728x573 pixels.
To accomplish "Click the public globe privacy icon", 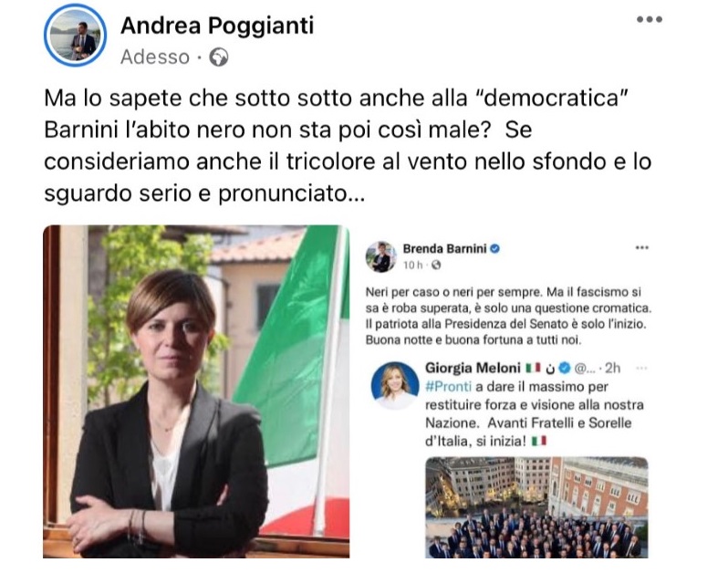I will (219, 57).
